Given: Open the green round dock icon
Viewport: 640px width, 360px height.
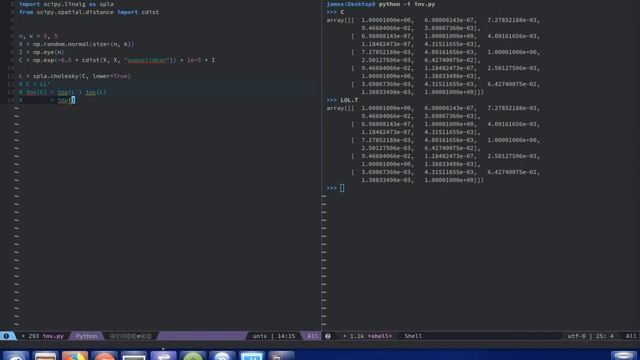Looking at the screenshot, I should (193, 356).
